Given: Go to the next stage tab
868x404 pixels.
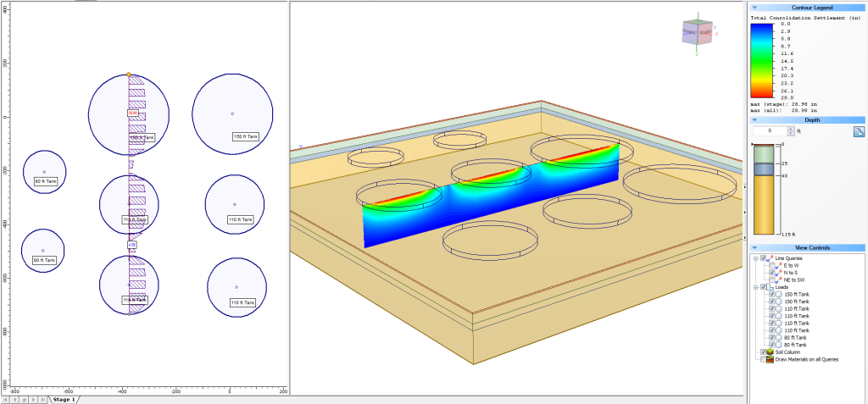Looking at the screenshot, I should point(33,399).
